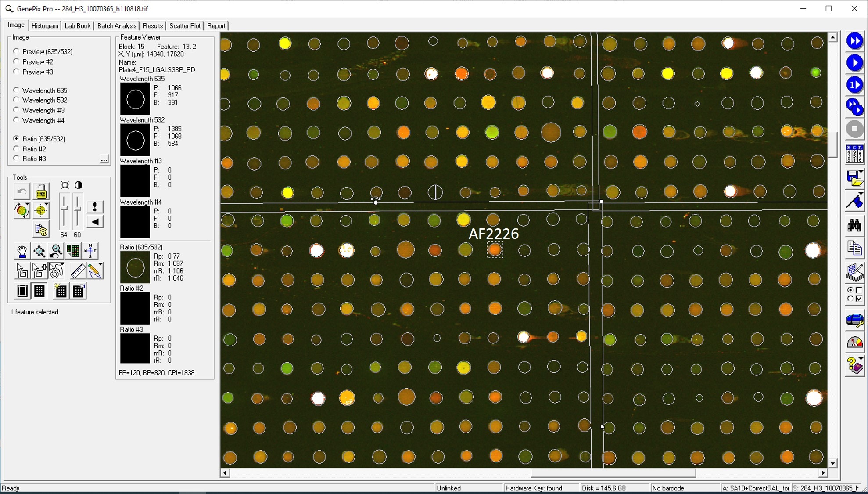Click the new blocks starburst grid icon
Viewport: 868px width, 494px height.
coord(61,291)
